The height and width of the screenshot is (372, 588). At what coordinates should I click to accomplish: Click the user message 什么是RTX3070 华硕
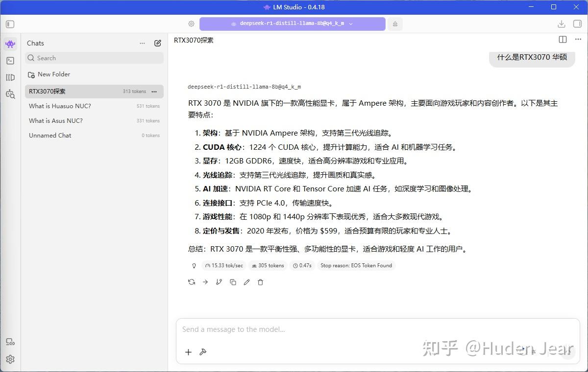coord(532,57)
